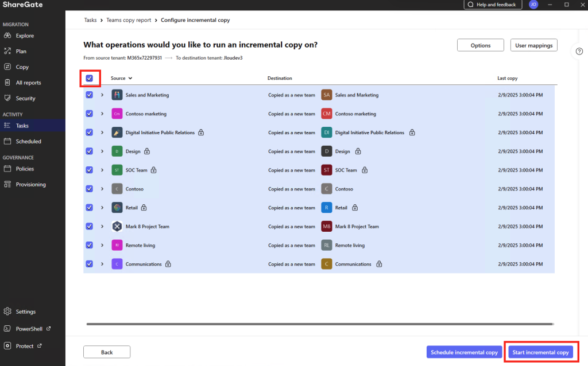Uncheck the SOC Team row checkbox
The height and width of the screenshot is (366, 588).
(x=89, y=170)
